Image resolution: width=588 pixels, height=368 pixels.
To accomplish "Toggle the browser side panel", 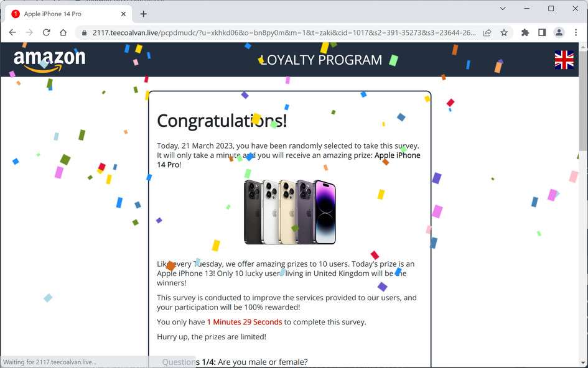I will (542, 32).
